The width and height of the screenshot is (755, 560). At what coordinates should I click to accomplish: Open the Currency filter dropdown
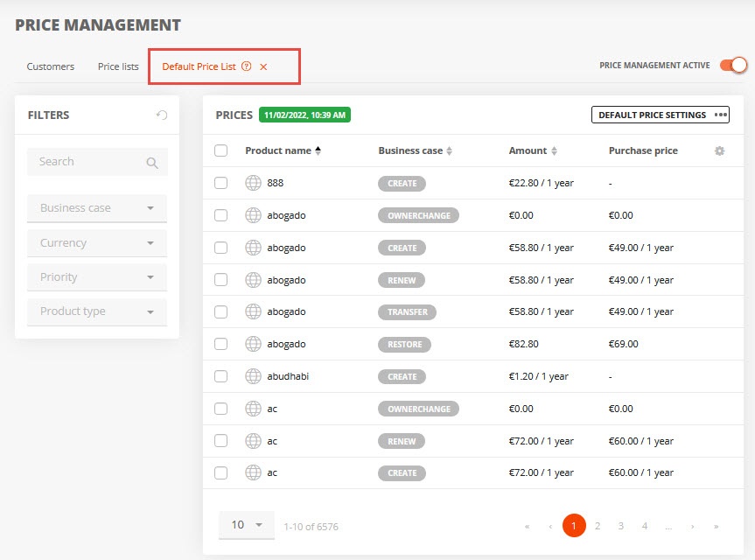[97, 243]
